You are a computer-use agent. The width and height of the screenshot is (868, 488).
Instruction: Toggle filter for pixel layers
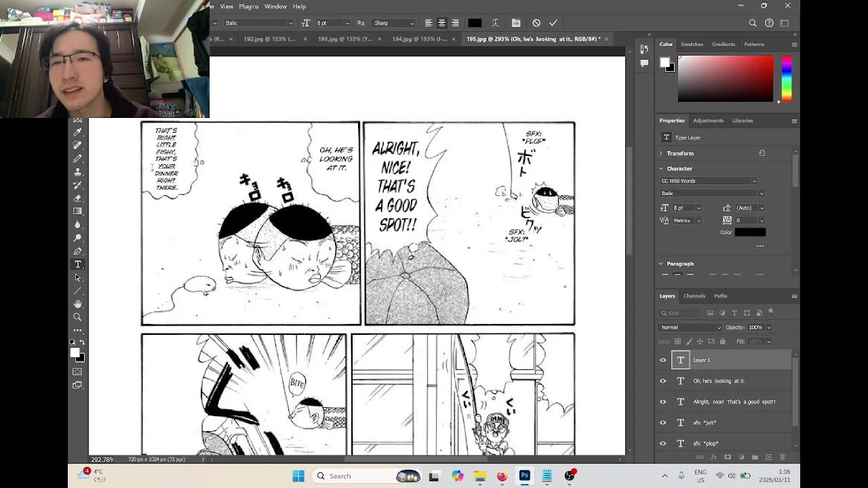pos(710,313)
